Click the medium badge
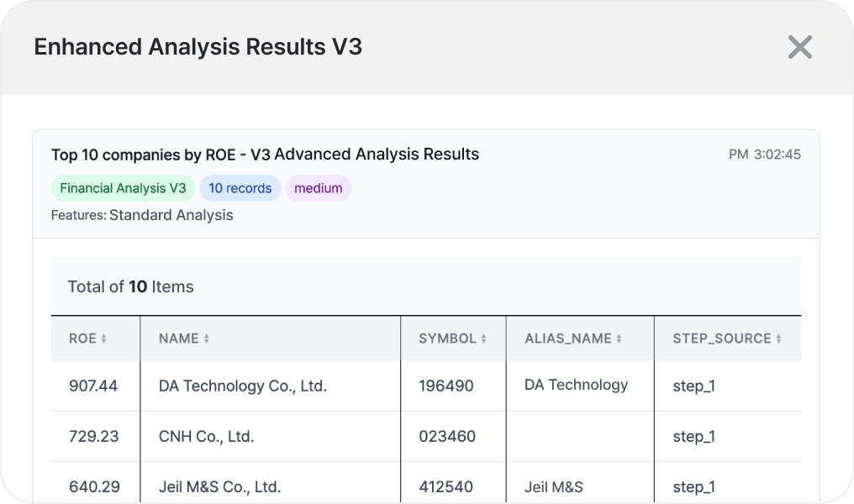 (319, 188)
